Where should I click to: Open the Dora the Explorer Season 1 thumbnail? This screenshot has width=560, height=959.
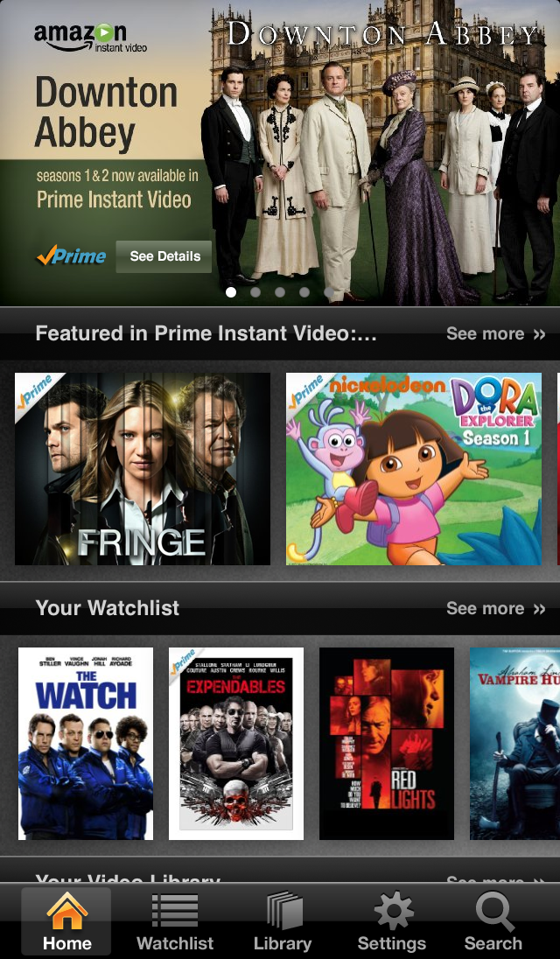pyautogui.click(x=414, y=469)
